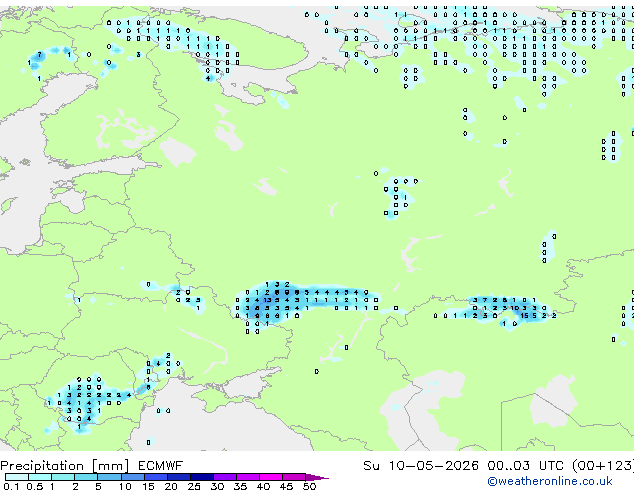The height and width of the screenshot is (490, 634).
Task: Pick the 2–5 mm legend color swatch
Action: [86, 477]
